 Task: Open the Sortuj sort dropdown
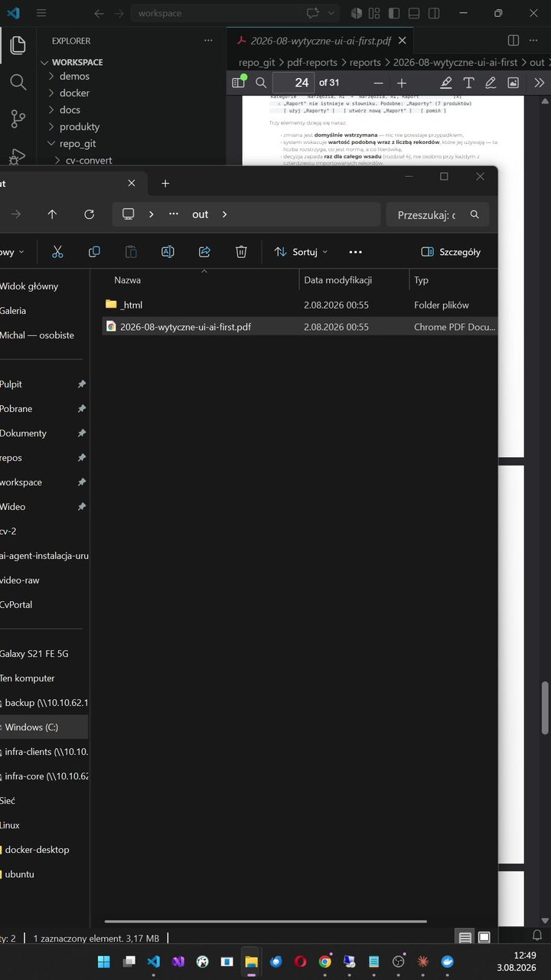click(x=301, y=252)
